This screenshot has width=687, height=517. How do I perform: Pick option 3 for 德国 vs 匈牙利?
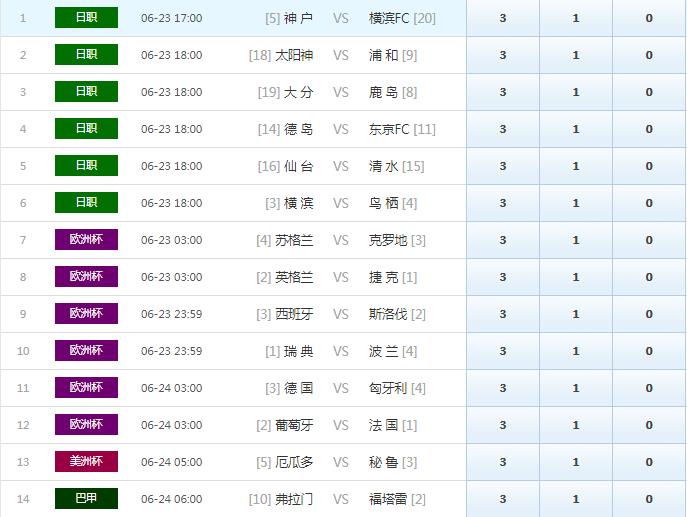[503, 388]
